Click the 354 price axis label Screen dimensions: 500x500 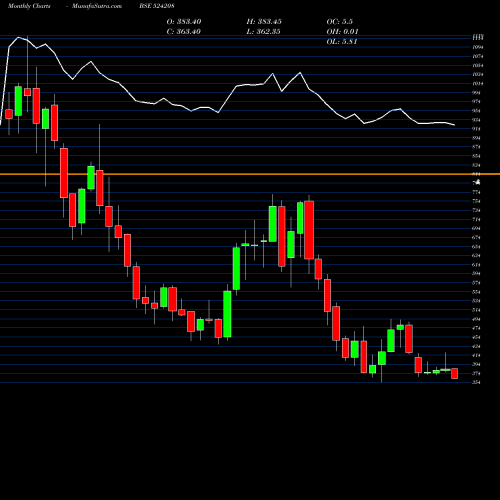[x=477, y=382]
